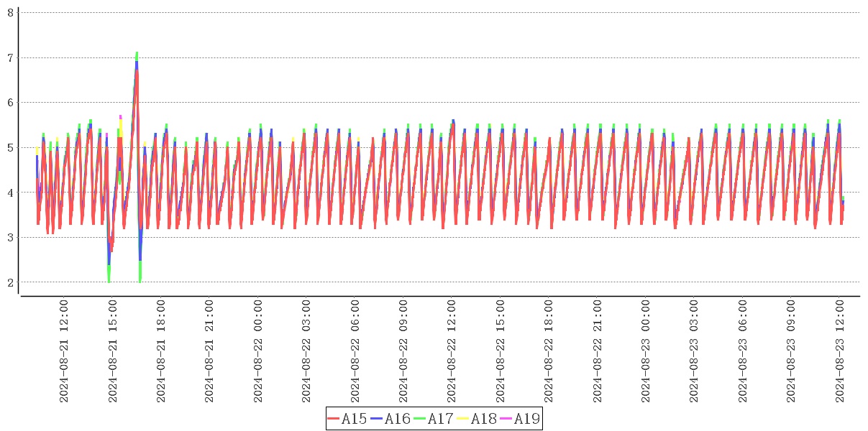This screenshot has height=431, width=868.
Task: Click the 2024-08-23 03:00 time axis label
Action: (x=695, y=352)
